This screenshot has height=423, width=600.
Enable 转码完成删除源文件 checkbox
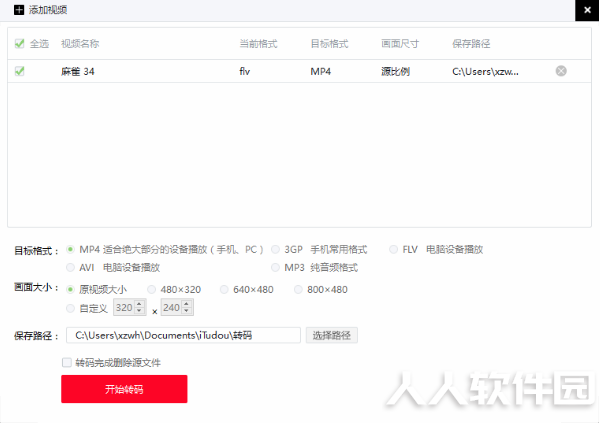[x=67, y=362]
